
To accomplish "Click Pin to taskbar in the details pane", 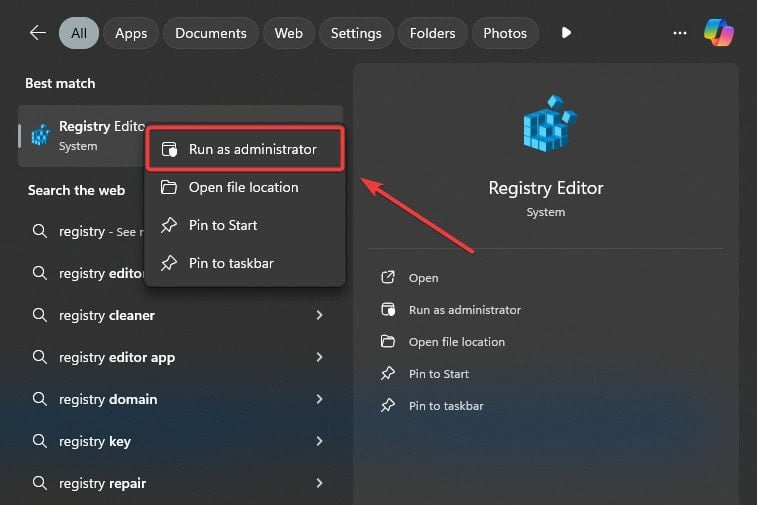I will pyautogui.click(x=446, y=406).
